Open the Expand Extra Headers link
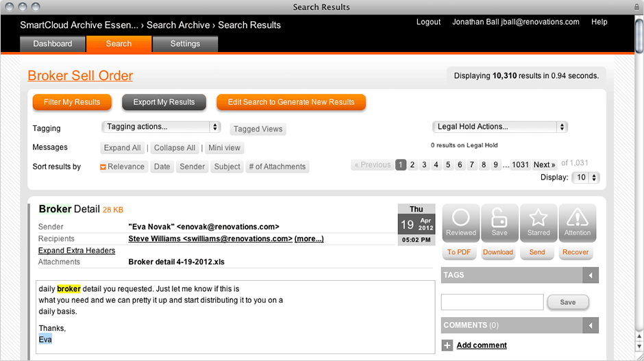644x361 pixels. [x=77, y=251]
